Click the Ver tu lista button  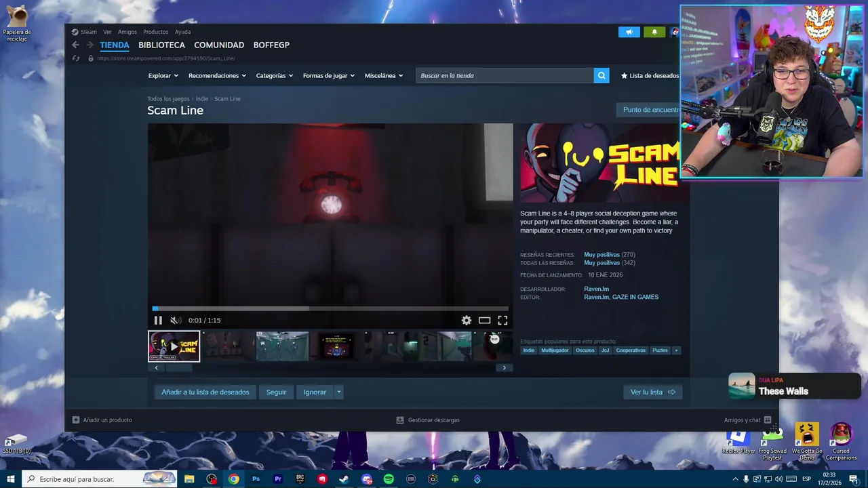[653, 392]
